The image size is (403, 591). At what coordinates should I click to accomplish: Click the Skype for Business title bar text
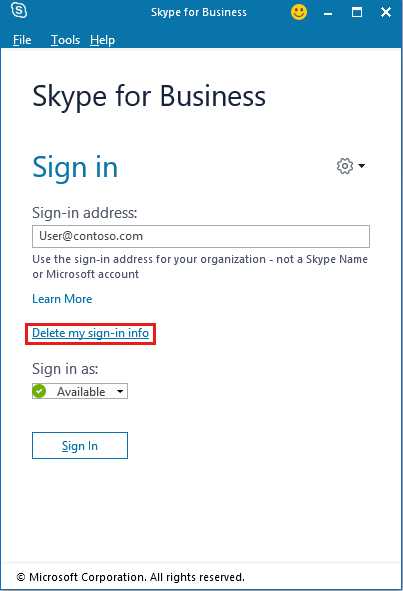[x=199, y=12]
